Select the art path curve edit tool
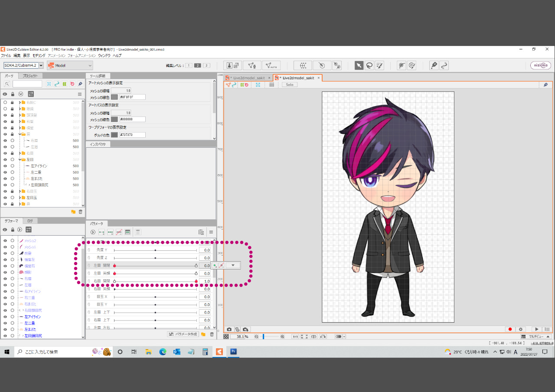 [x=444, y=65]
